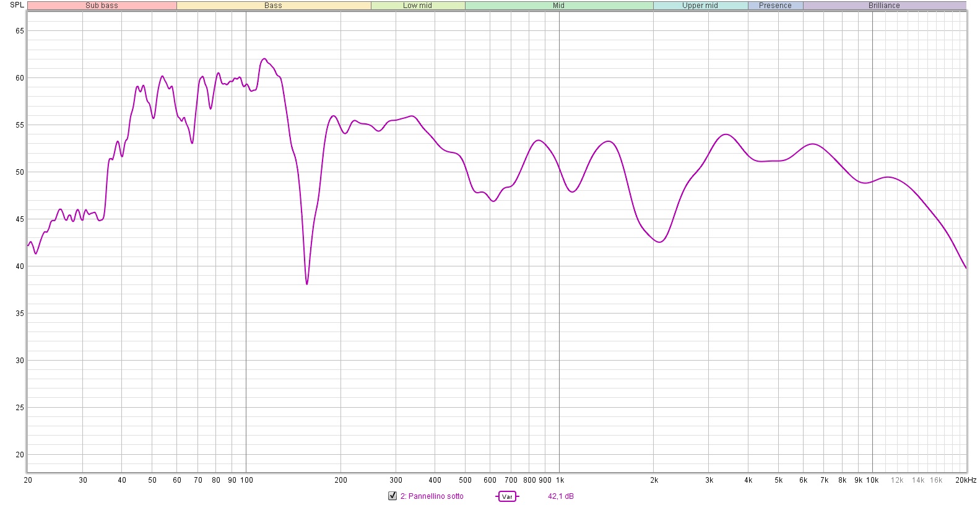The width and height of the screenshot is (980, 505).
Task: Click the 65 dB vertical axis tick label
Action: (20, 31)
